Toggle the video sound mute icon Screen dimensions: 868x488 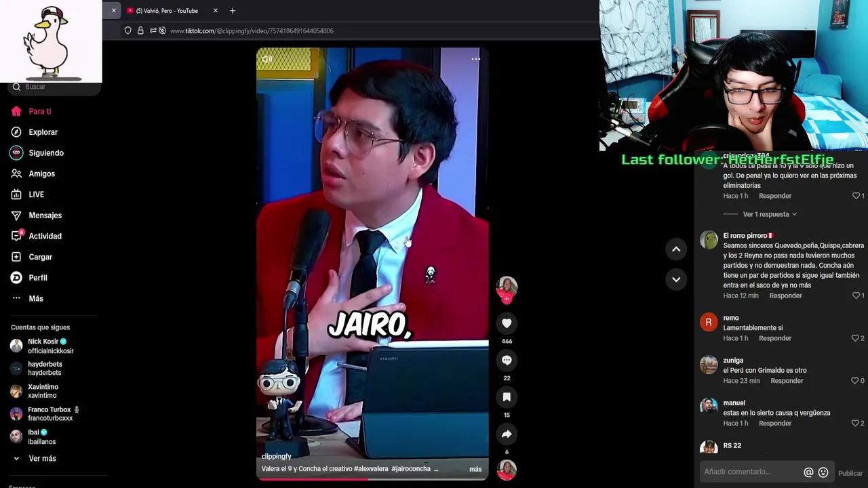[267, 59]
